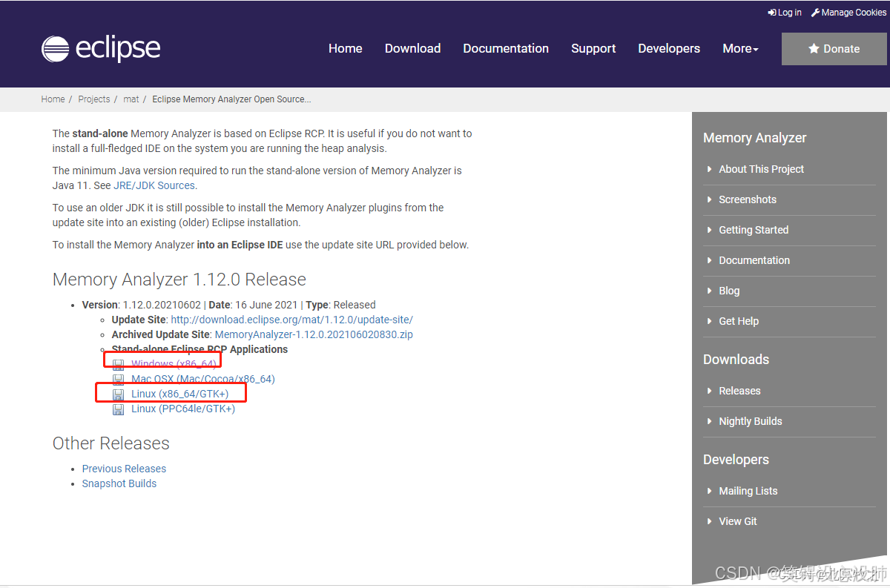Image resolution: width=890 pixels, height=588 pixels.
Task: Click mat in the breadcrumb
Action: tap(131, 99)
